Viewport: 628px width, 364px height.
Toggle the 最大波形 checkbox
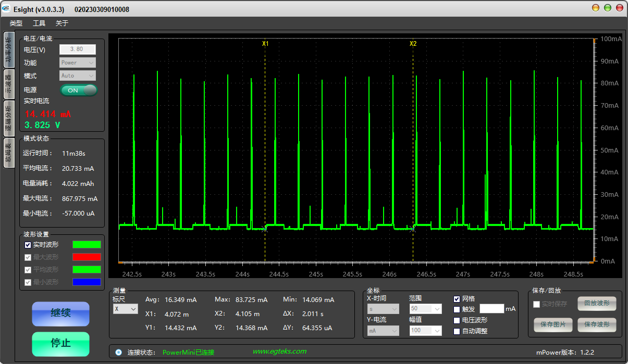pyautogui.click(x=28, y=257)
